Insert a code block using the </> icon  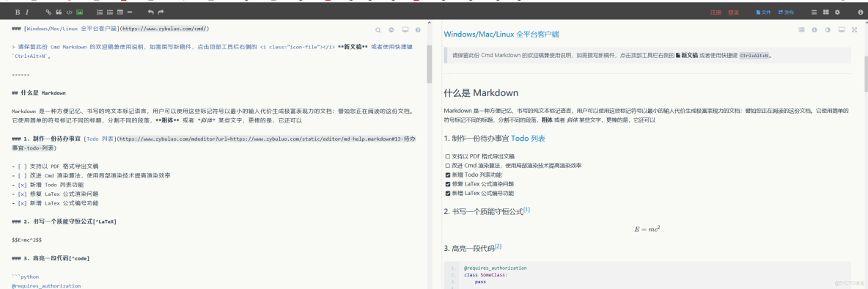point(69,12)
